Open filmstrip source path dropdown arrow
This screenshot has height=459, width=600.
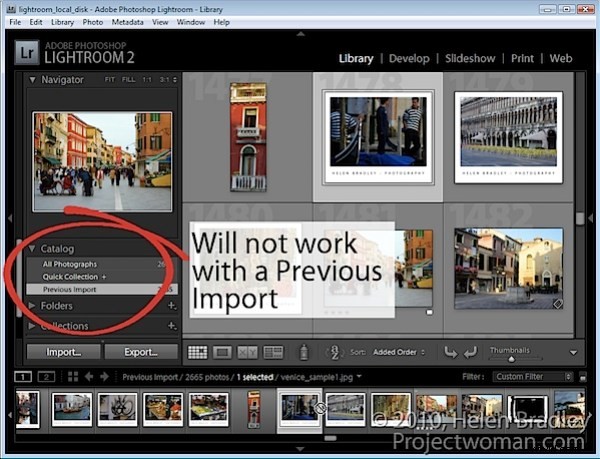click(359, 377)
